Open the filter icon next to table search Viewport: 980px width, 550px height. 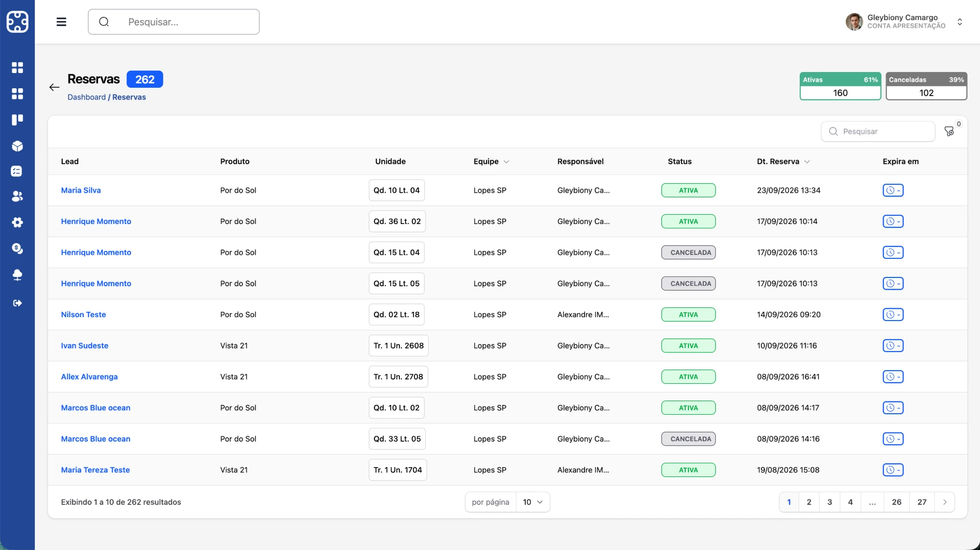click(x=949, y=131)
